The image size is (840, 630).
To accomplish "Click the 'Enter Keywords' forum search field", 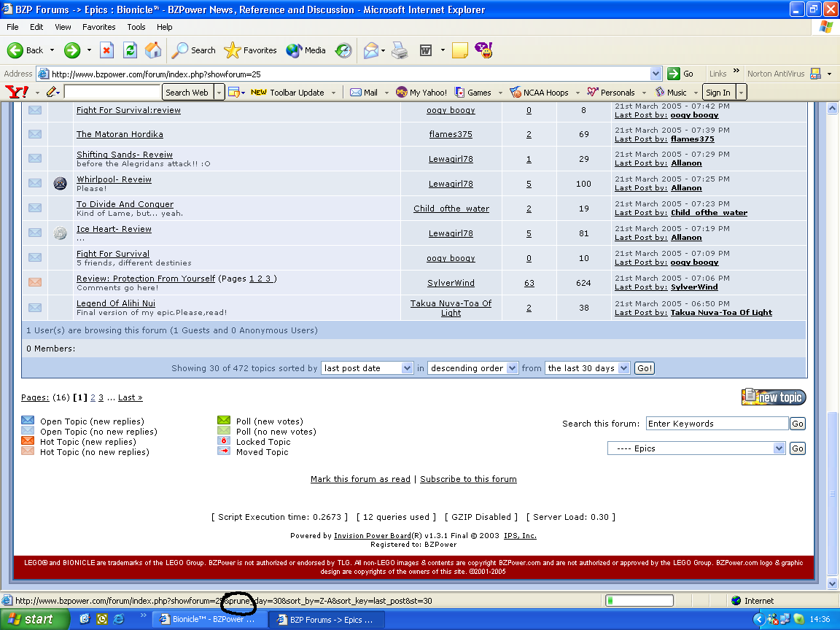I will pos(717,424).
